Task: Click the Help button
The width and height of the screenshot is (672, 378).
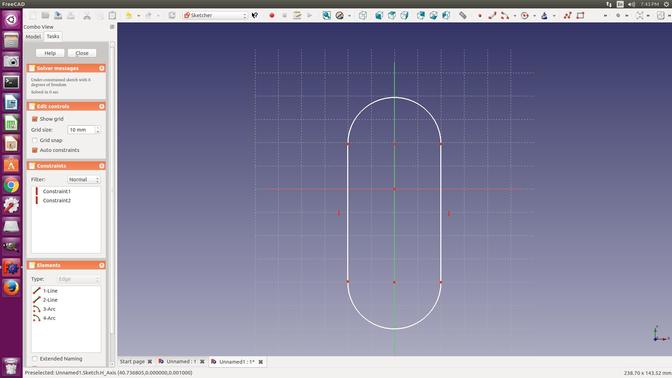Action: (x=50, y=53)
